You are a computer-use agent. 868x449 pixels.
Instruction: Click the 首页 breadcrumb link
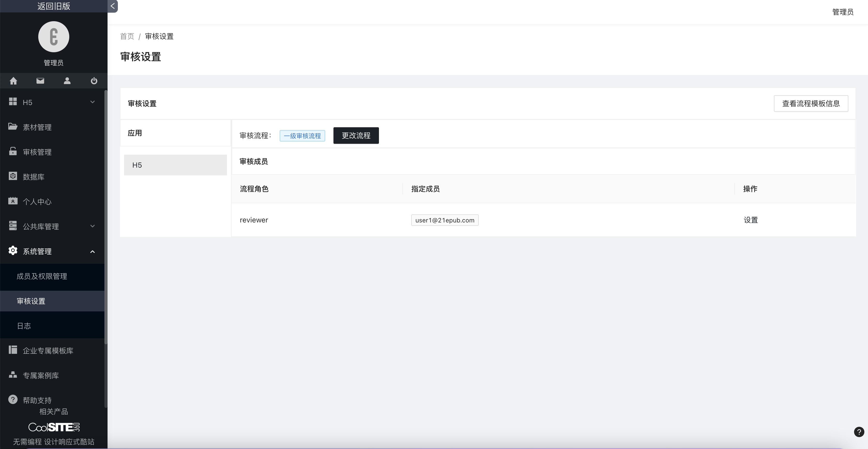click(x=127, y=36)
